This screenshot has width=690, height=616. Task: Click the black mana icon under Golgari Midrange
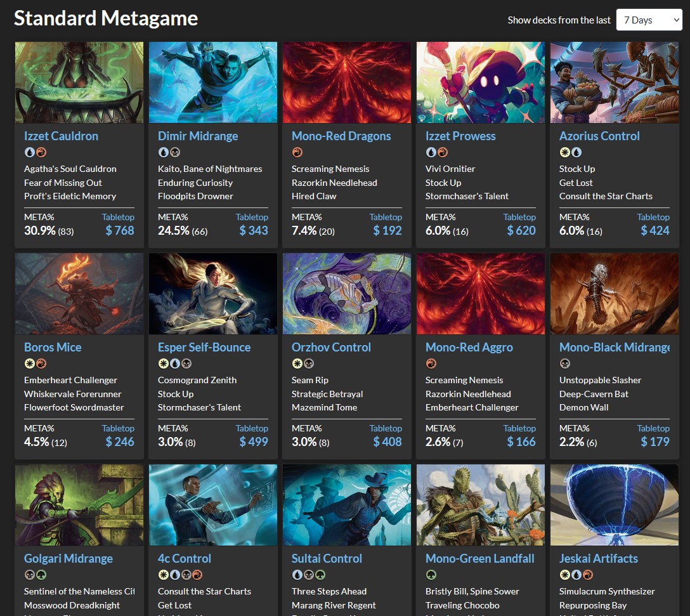tap(29, 575)
